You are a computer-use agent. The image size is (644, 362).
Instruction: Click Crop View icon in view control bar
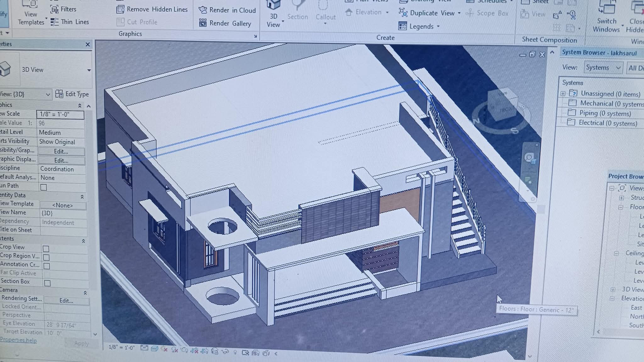point(195,350)
